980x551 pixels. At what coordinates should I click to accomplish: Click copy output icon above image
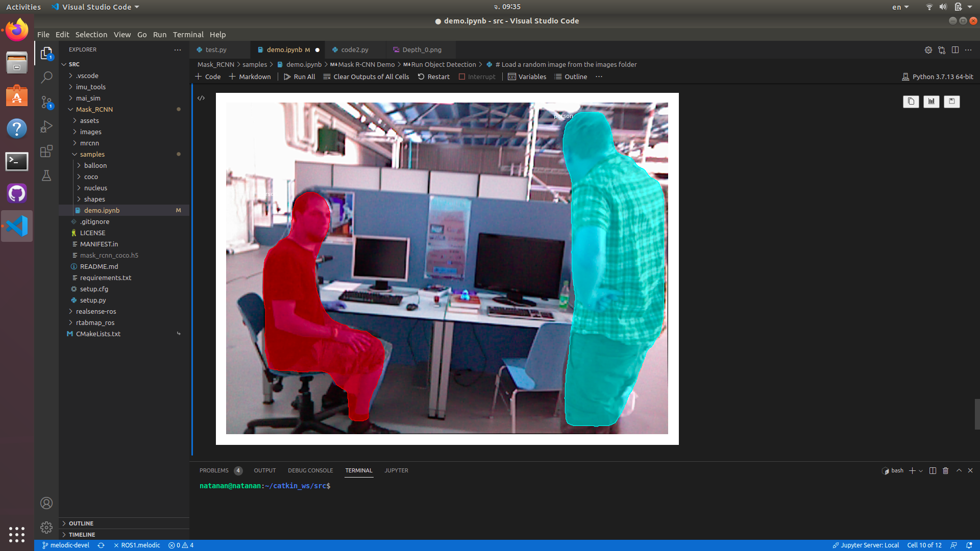pyautogui.click(x=911, y=102)
